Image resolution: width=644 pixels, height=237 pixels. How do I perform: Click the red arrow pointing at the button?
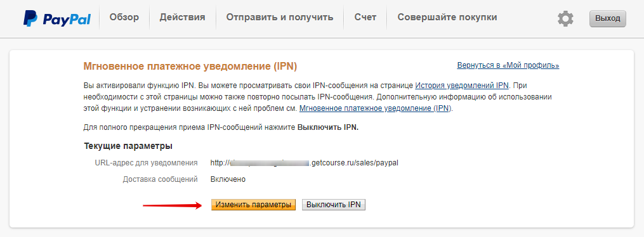click(173, 205)
